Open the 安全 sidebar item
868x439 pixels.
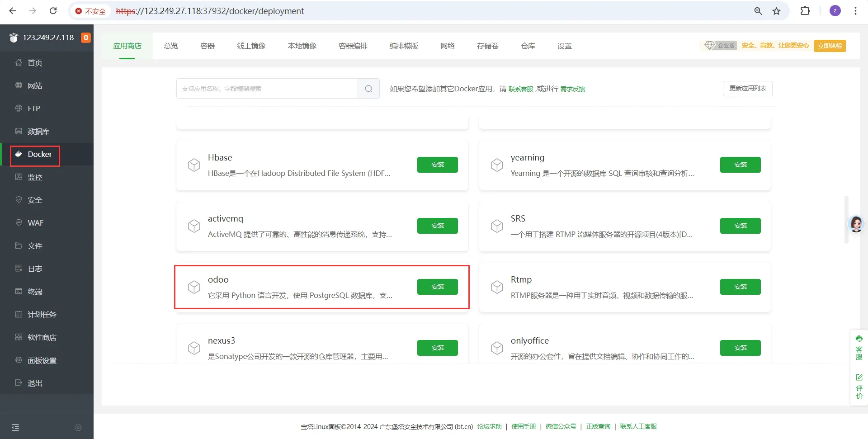coord(47,200)
